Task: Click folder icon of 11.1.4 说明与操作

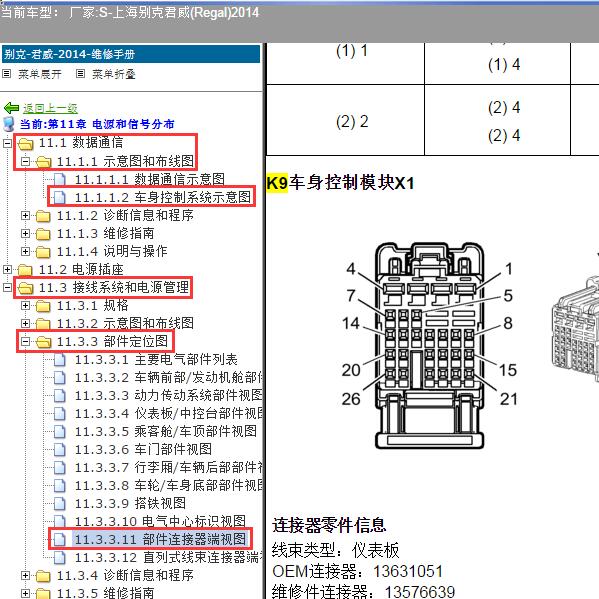Action: [43, 252]
